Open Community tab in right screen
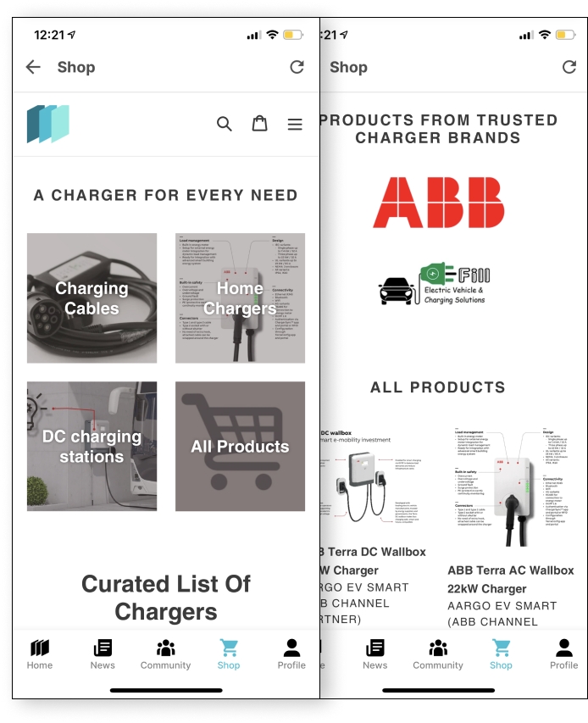 point(438,654)
